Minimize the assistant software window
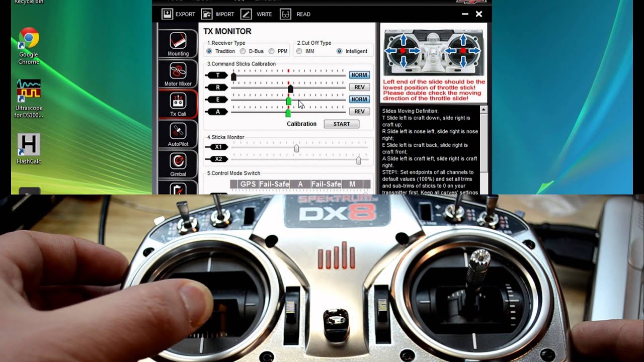 [465, 14]
